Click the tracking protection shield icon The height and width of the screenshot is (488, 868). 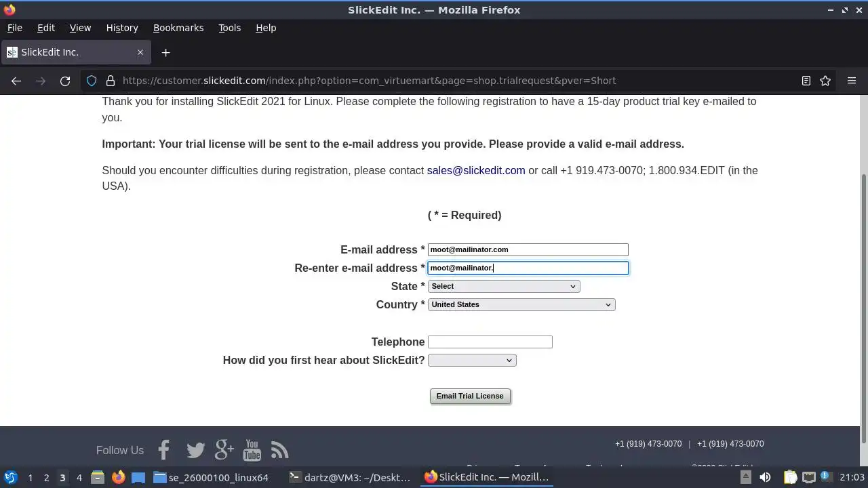point(92,81)
